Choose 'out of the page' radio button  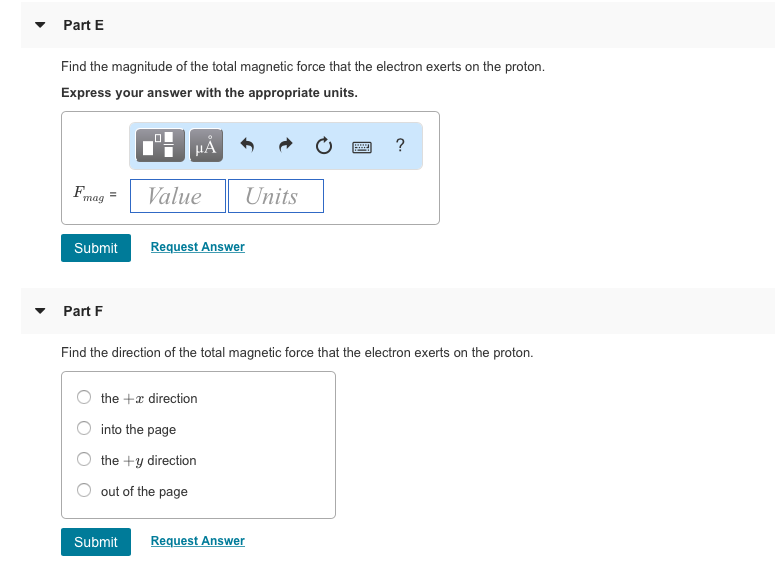pos(86,491)
